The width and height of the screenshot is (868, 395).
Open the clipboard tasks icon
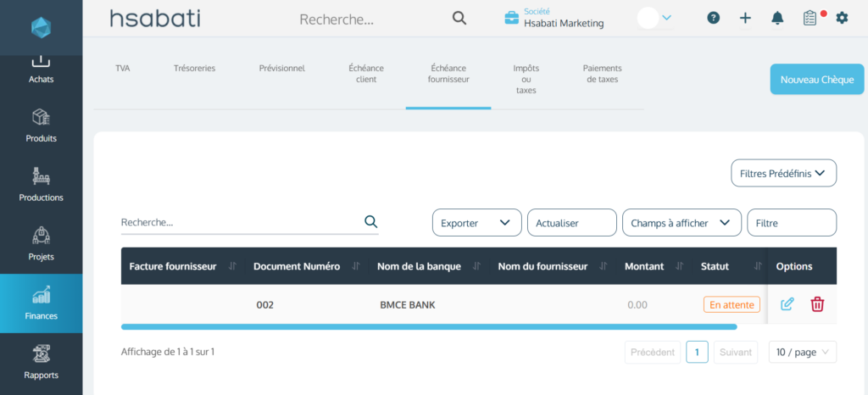point(810,18)
